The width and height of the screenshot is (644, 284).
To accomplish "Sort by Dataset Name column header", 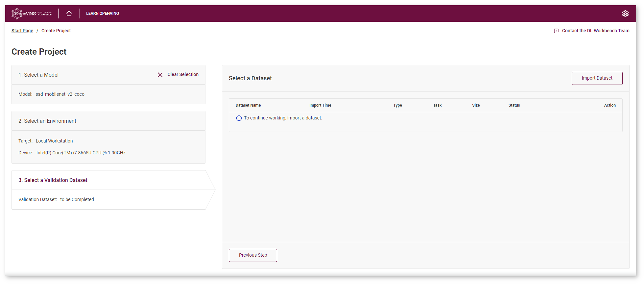I will click(x=248, y=105).
